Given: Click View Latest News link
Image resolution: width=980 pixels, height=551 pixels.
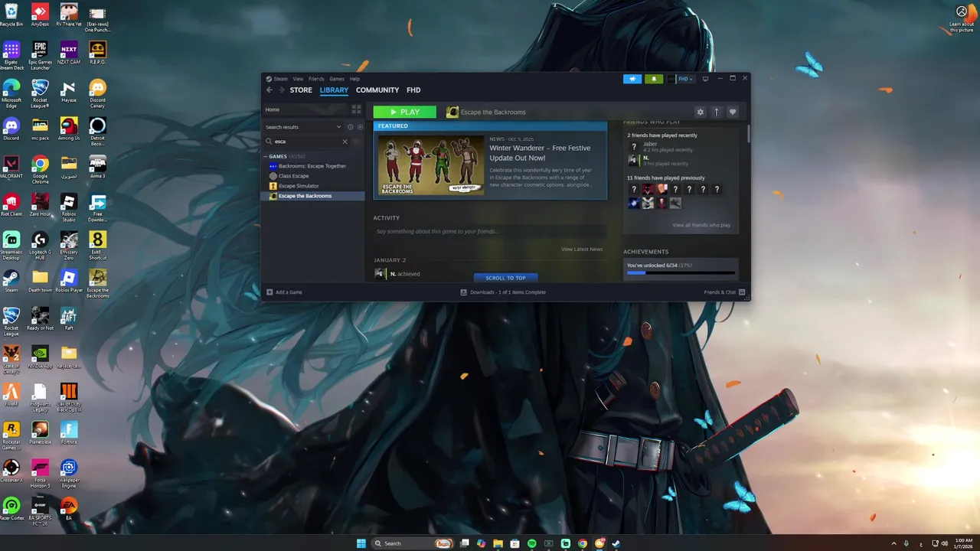Looking at the screenshot, I should (x=582, y=249).
